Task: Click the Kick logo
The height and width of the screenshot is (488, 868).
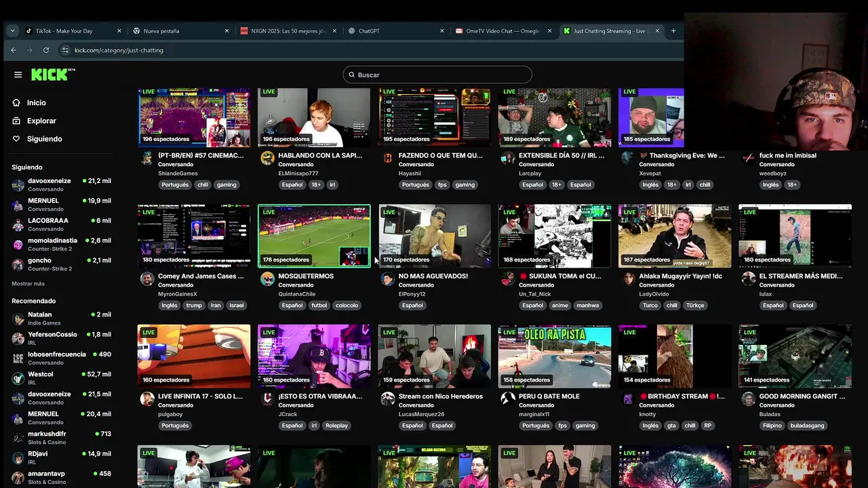Action: (53, 75)
